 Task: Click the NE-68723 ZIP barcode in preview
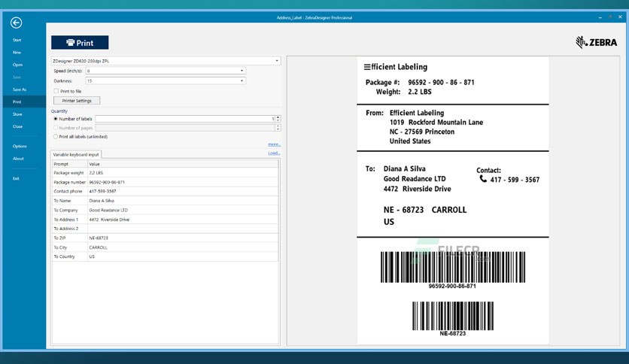(x=452, y=316)
